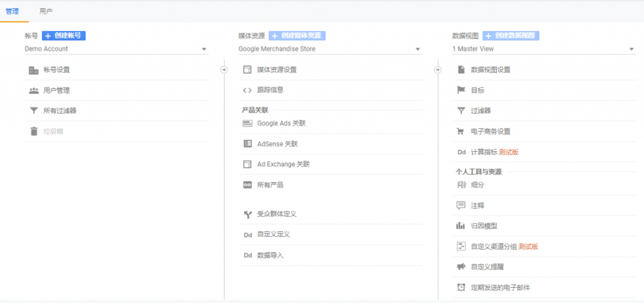This screenshot has height=303, width=644.
Task: Click the 跟踪信息 code brackets icon
Action: [x=247, y=91]
